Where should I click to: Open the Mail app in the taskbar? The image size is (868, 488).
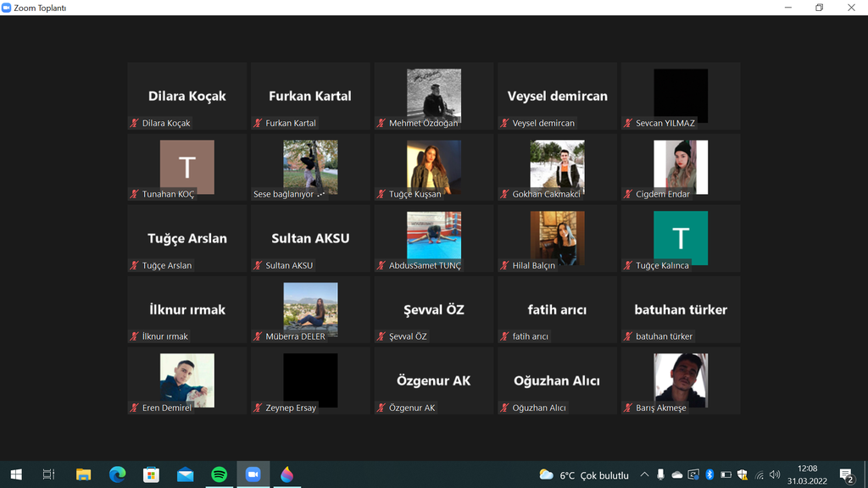point(185,474)
